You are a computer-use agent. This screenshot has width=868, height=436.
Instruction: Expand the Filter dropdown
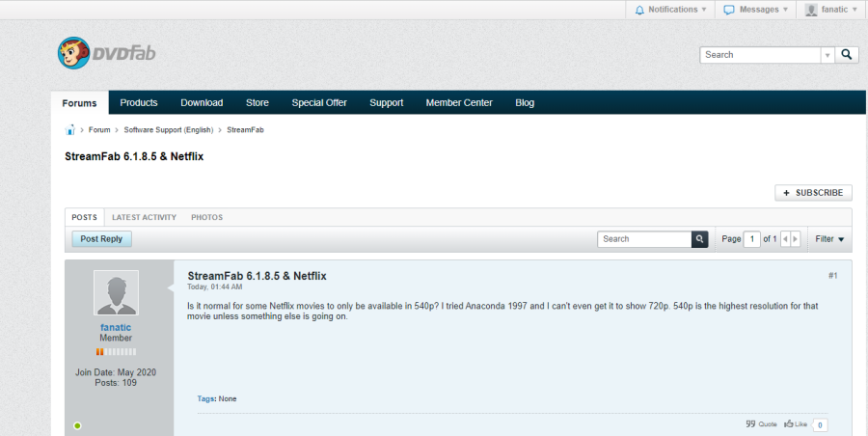pos(829,239)
